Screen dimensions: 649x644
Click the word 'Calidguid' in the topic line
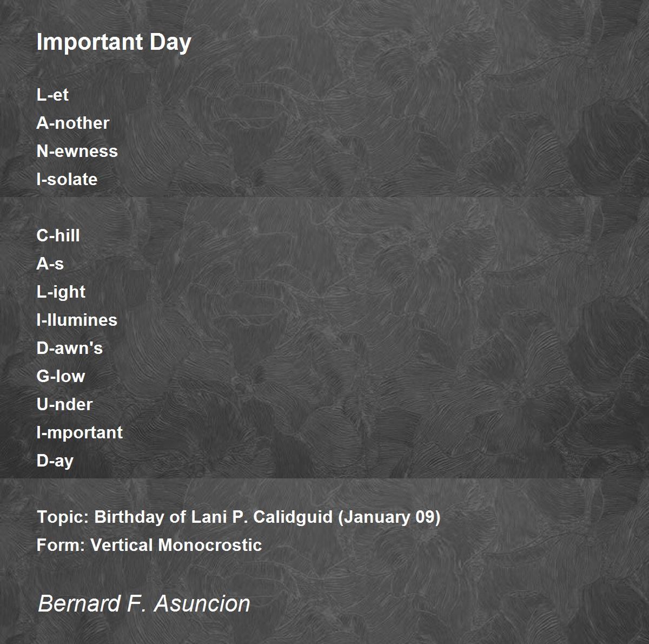pos(293,517)
